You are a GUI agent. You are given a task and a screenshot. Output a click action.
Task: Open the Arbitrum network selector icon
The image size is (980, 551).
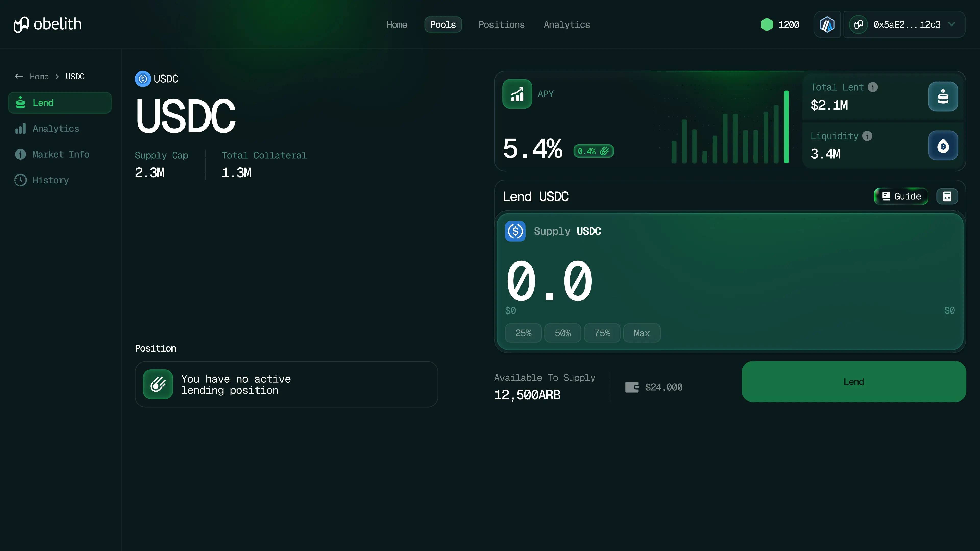(x=827, y=25)
